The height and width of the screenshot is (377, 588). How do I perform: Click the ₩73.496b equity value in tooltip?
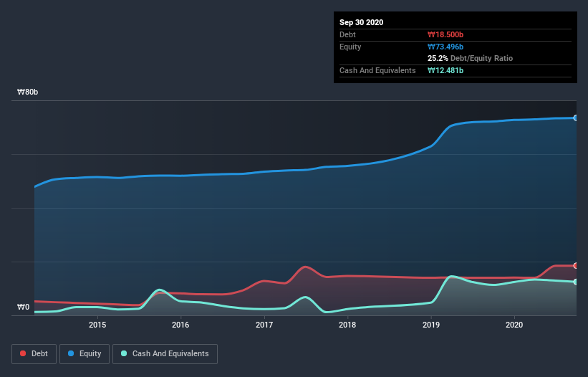coord(445,47)
